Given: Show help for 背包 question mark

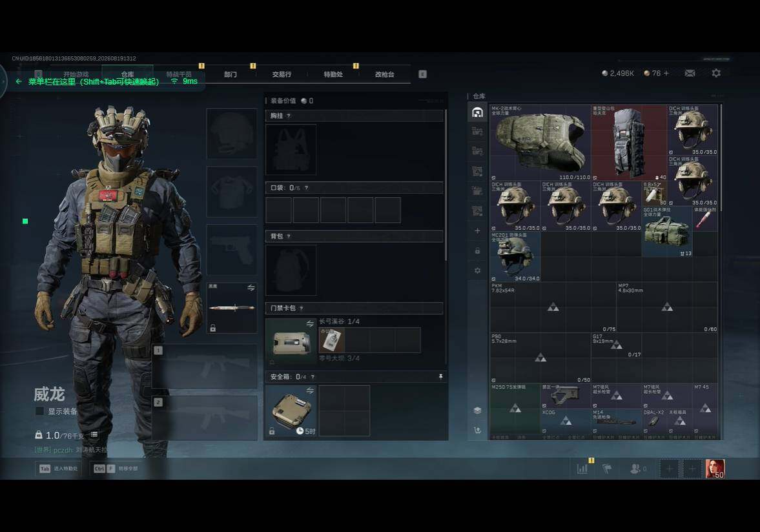Looking at the screenshot, I should pyautogui.click(x=289, y=236).
